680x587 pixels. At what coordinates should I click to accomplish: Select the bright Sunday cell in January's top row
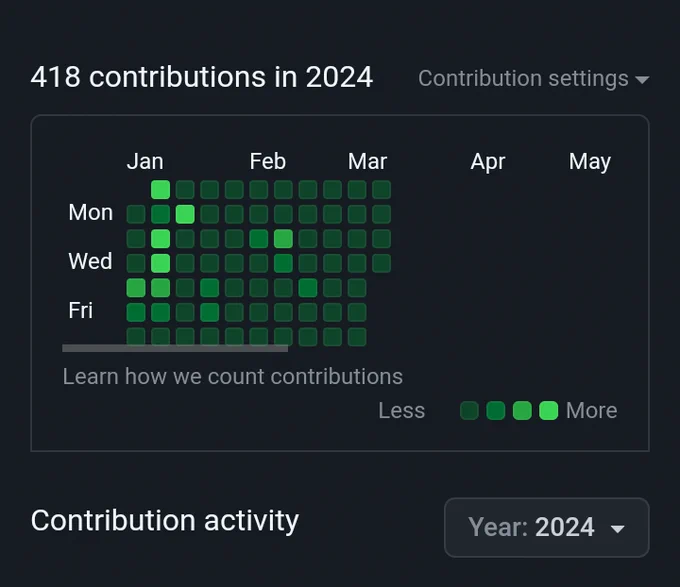click(x=160, y=190)
